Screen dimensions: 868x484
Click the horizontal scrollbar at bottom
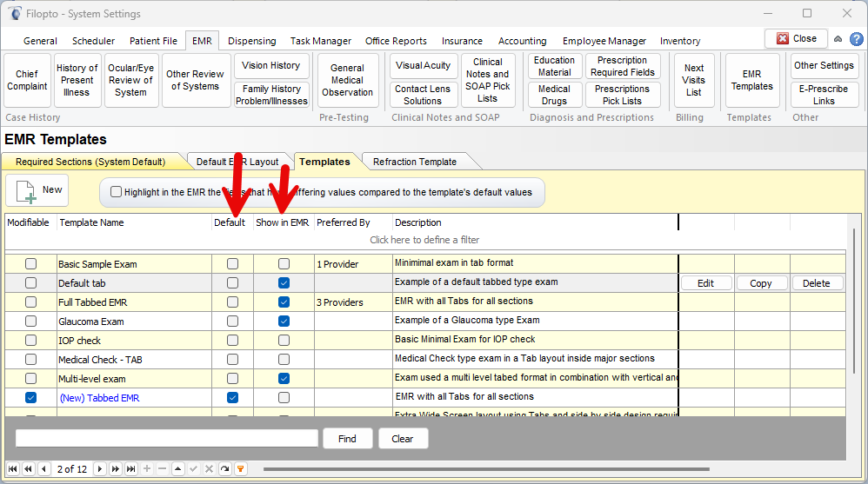click(x=486, y=469)
